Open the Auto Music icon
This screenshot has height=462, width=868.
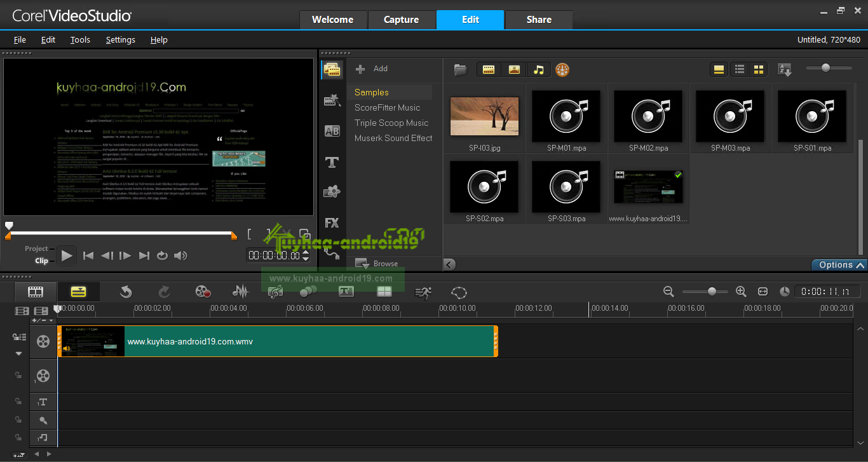(x=275, y=292)
